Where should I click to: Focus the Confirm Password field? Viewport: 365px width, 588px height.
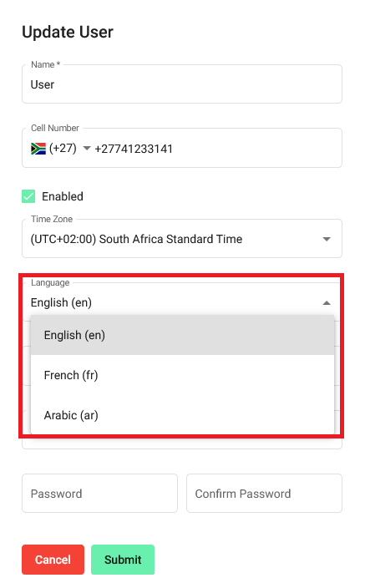[264, 493]
